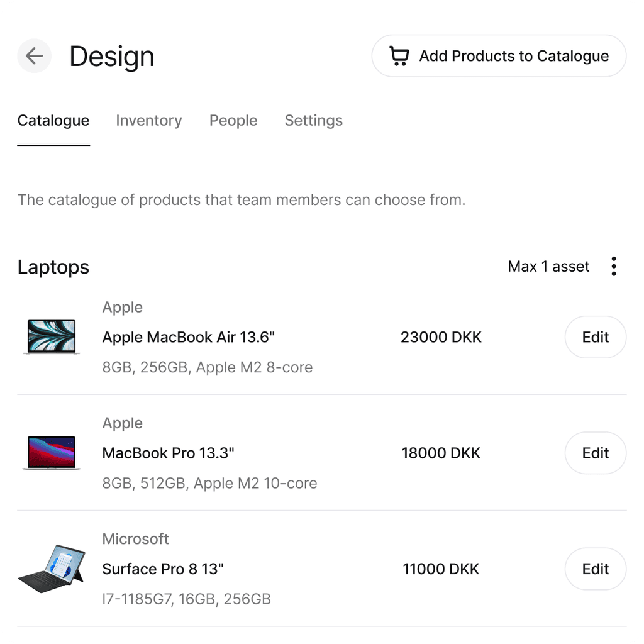Image resolution: width=644 pixels, height=644 pixels.
Task: Click the Surface Pro 8 13" name
Action: click(x=163, y=569)
